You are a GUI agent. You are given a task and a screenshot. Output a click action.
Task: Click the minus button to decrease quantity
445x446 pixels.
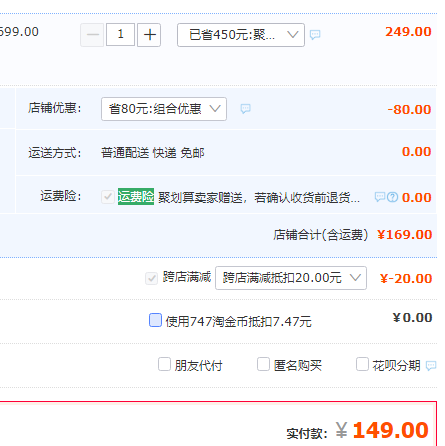pos(92,35)
